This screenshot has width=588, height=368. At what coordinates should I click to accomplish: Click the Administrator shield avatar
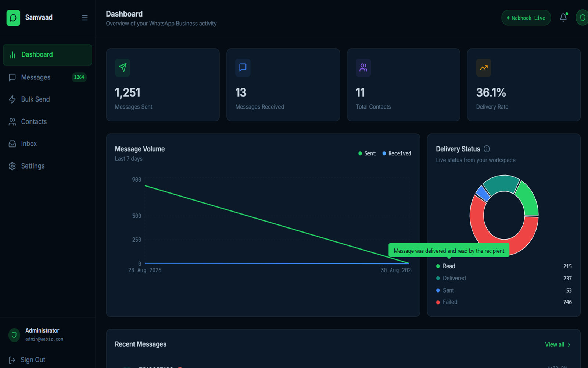pos(14,335)
